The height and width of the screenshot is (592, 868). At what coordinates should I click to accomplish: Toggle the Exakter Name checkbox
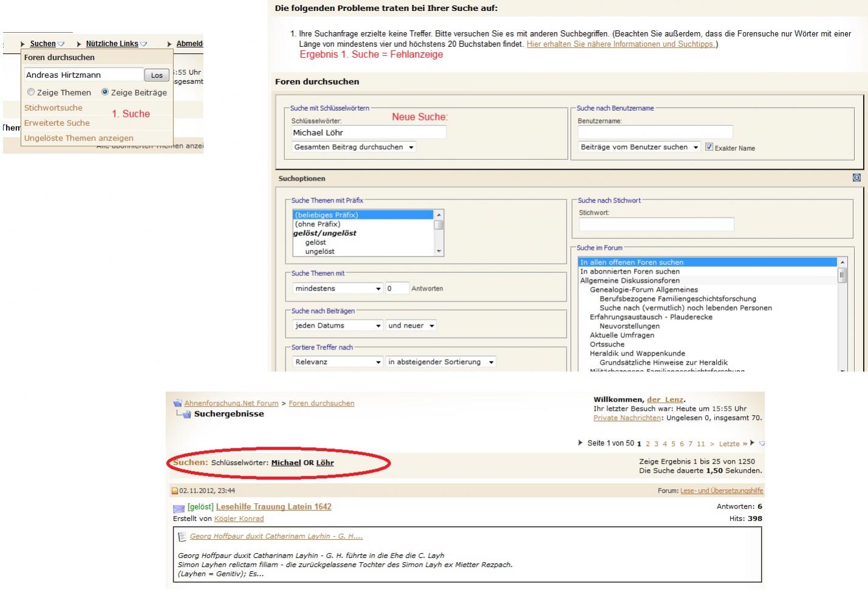tap(709, 147)
